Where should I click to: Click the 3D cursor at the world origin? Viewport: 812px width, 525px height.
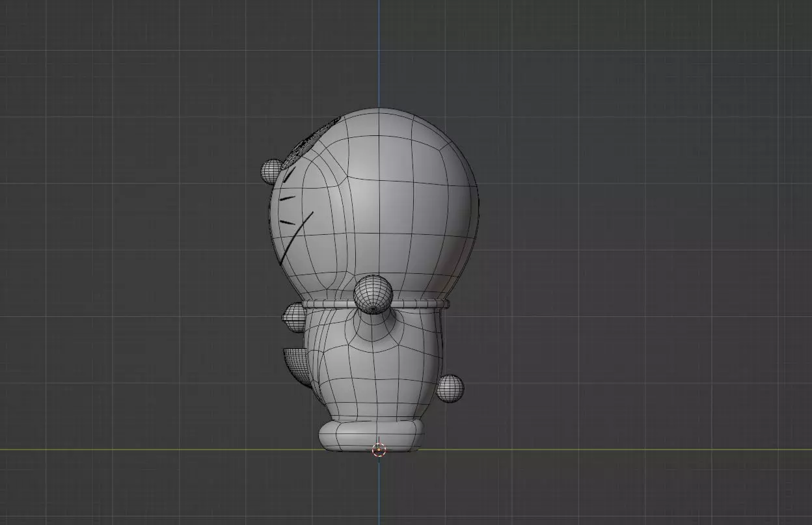pos(379,450)
